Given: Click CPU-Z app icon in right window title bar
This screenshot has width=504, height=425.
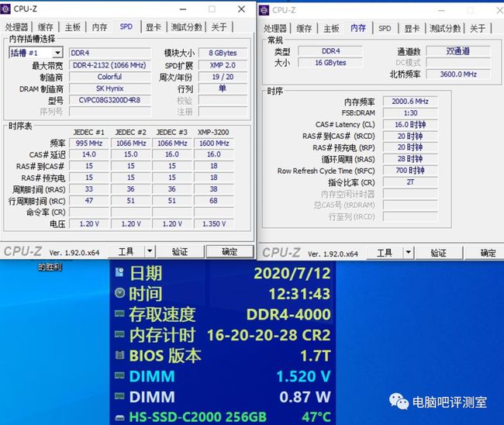Looking at the screenshot, I should 264,10.
